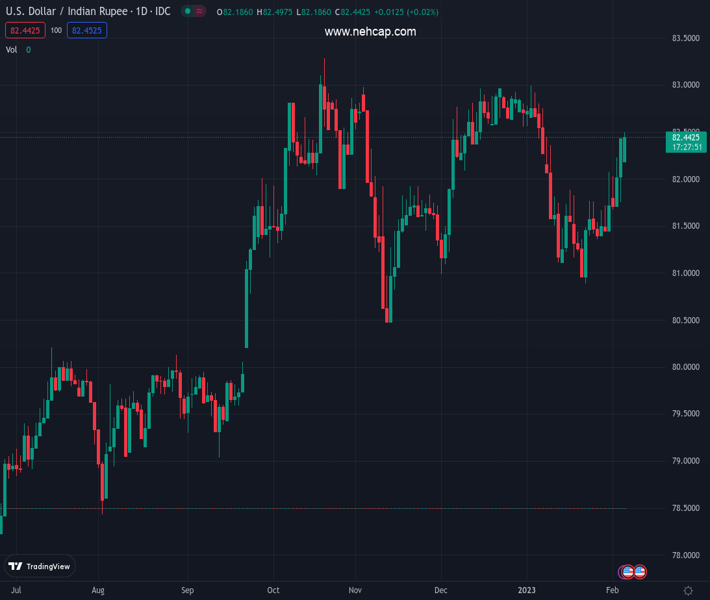This screenshot has height=600, width=710.
Task: Click the pink approximate-data indicator icon
Action: [201, 11]
